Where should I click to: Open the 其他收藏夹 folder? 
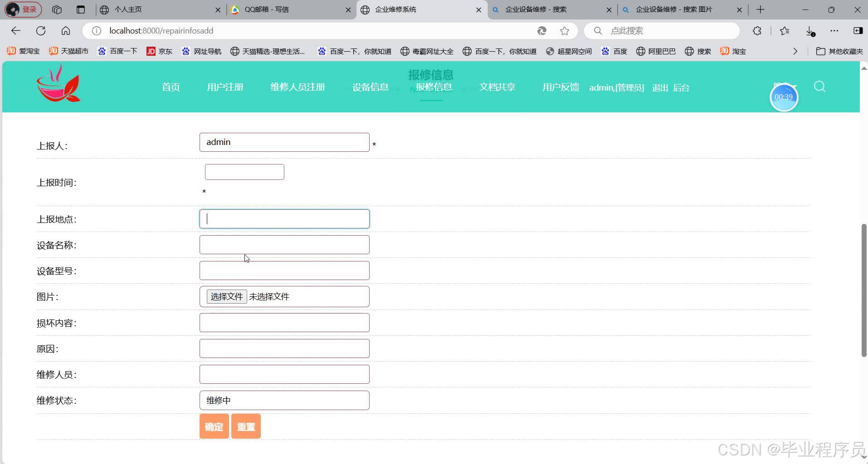839,51
